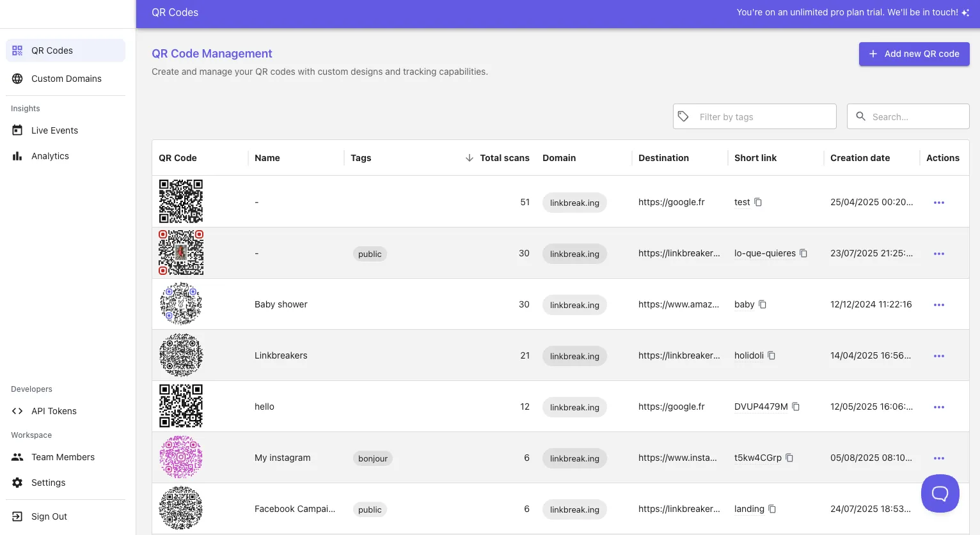980x535 pixels.
Task: Click the API Tokens code icon
Action: point(17,411)
